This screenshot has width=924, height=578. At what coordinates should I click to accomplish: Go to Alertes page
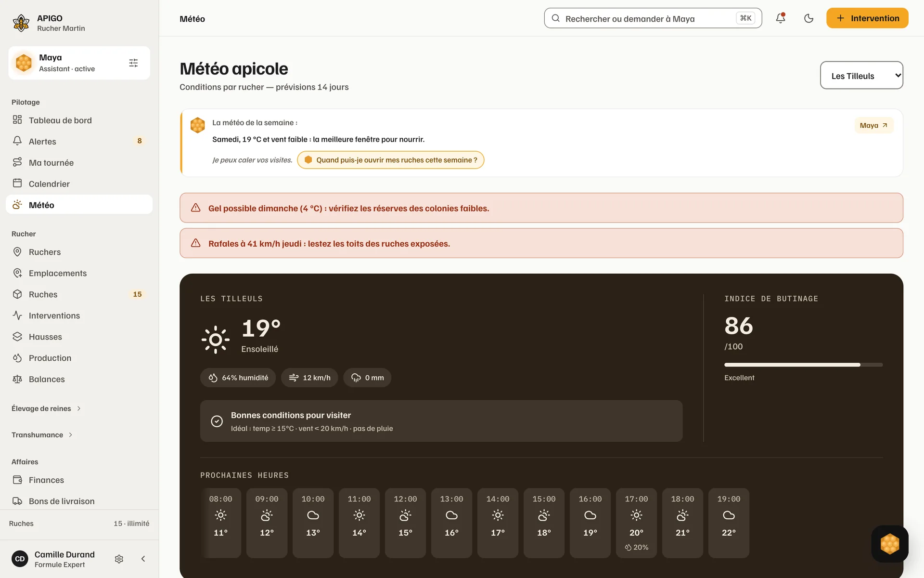tap(79, 141)
